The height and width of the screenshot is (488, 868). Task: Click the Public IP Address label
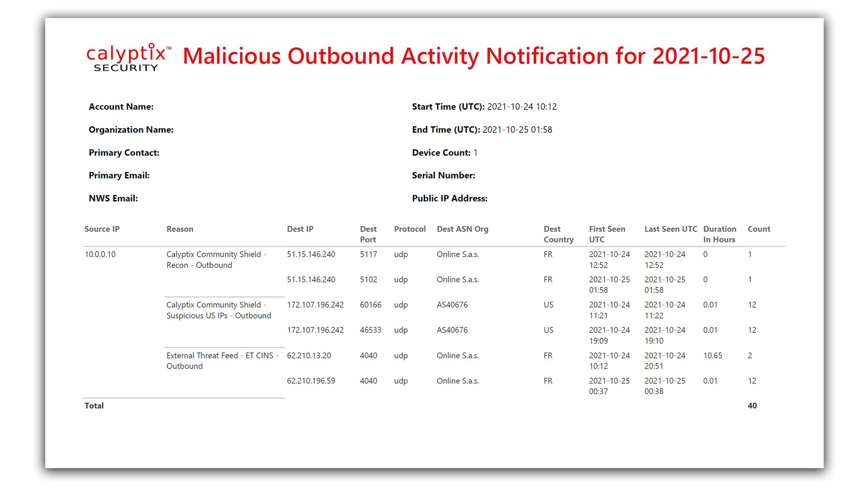pos(449,198)
